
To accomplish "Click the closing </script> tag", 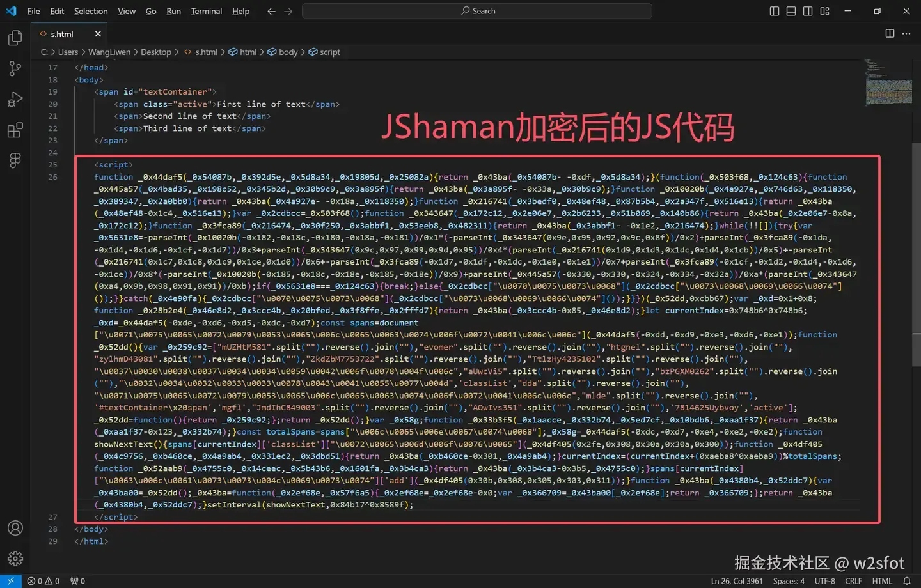I will (116, 517).
